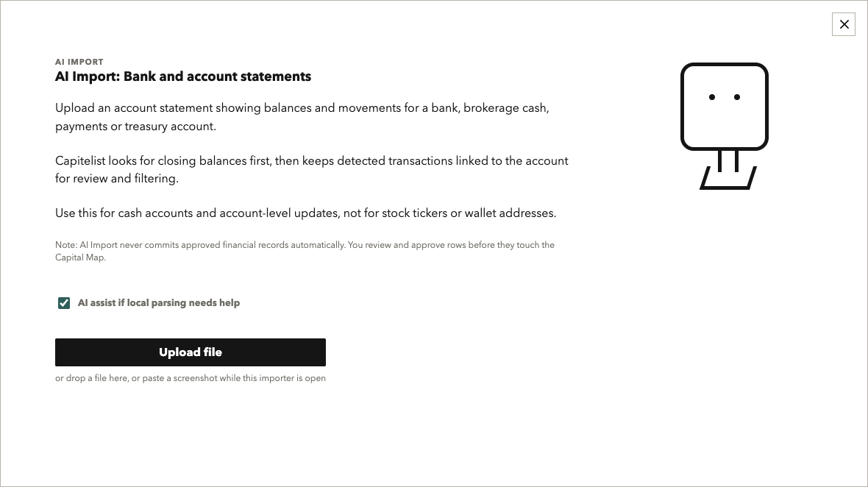Click the 'or drop a file here' hint

click(191, 378)
